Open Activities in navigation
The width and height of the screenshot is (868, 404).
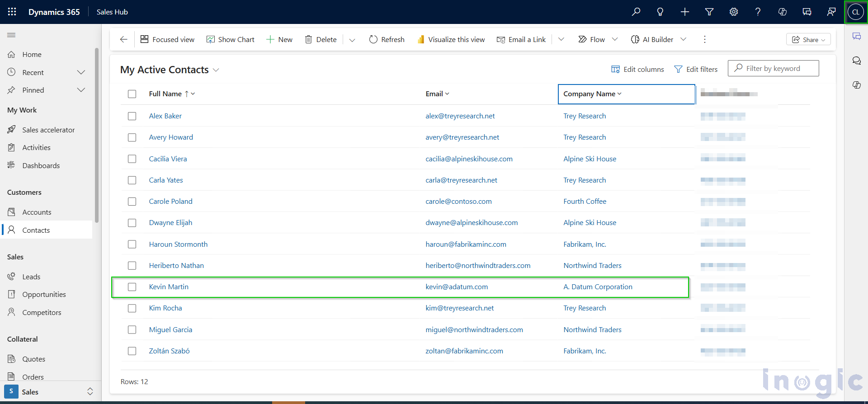[36, 147]
